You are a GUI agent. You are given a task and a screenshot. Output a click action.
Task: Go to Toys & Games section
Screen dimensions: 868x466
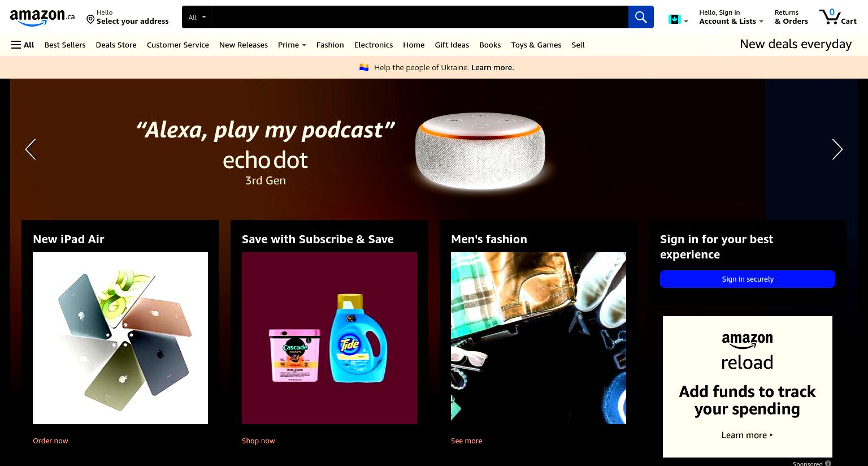coord(536,45)
